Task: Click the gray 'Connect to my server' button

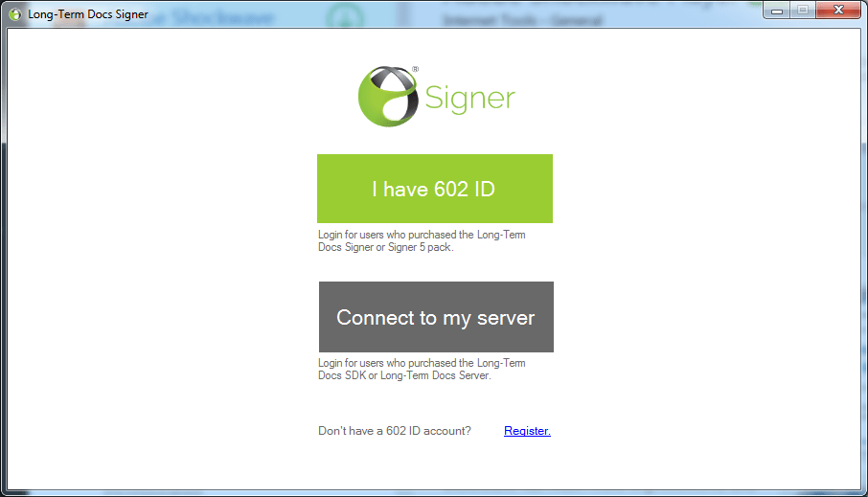Action: point(436,317)
